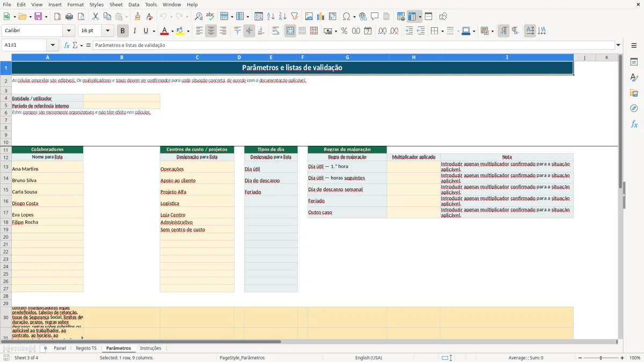This screenshot has height=362, width=644.
Task: Toggle Italic formatting
Action: coord(135,31)
